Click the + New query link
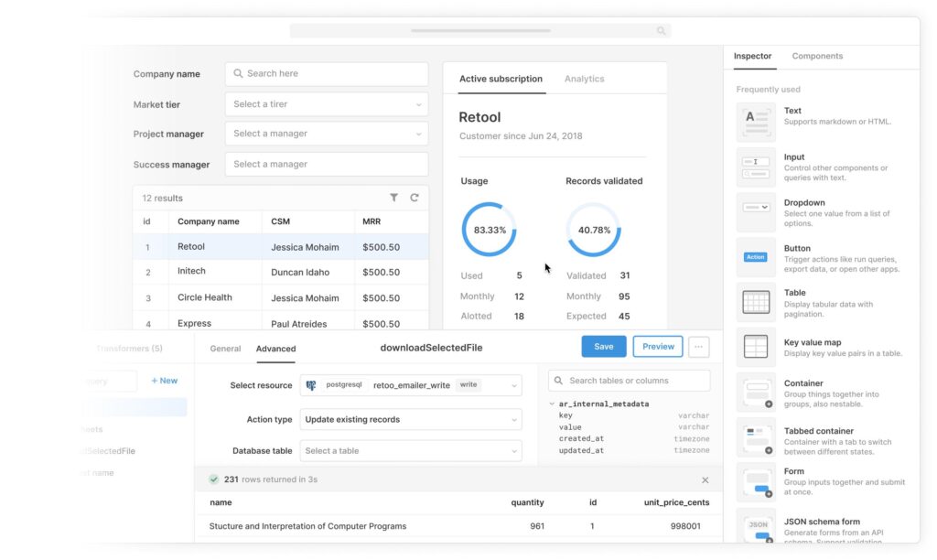 click(x=165, y=380)
